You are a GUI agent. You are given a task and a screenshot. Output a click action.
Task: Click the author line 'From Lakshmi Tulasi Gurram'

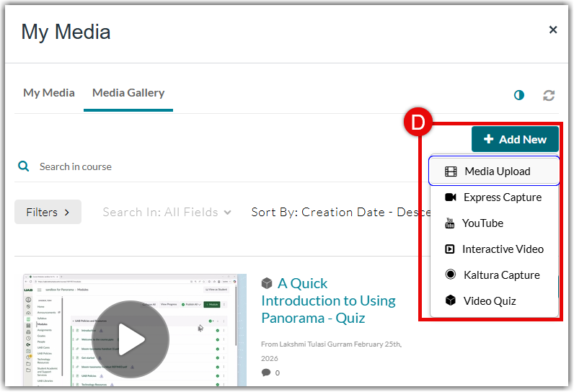[306, 344]
